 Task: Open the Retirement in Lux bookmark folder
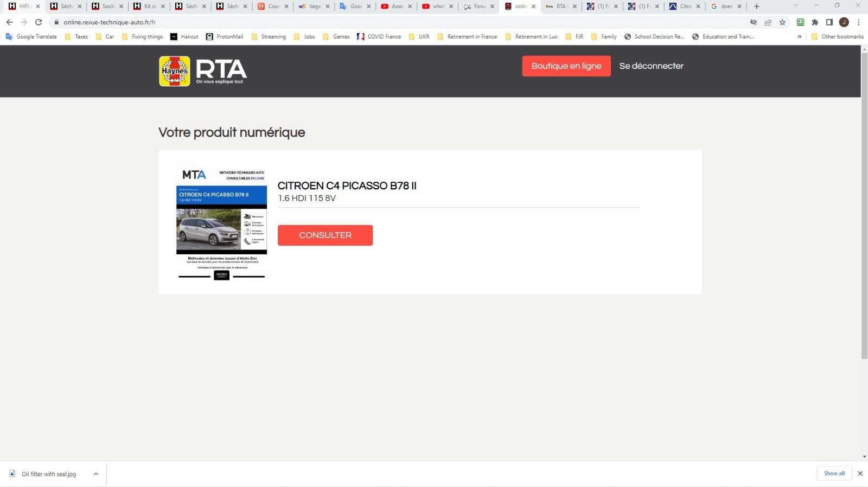[x=531, y=37]
